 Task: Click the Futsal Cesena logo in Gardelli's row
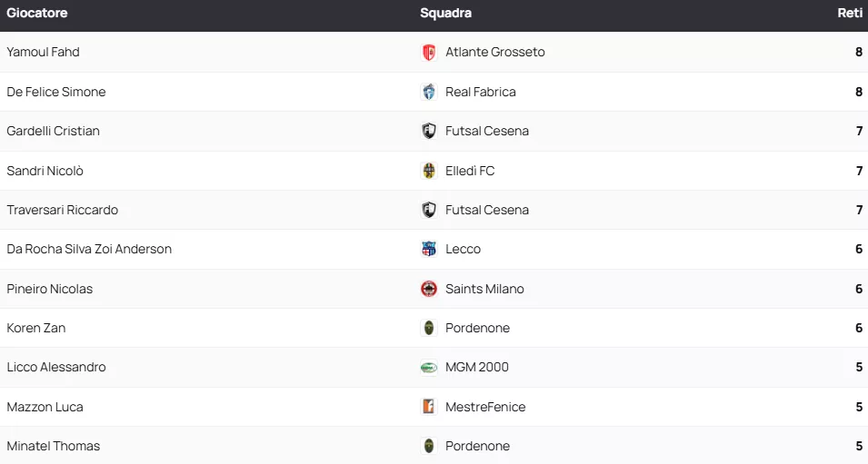pyautogui.click(x=429, y=131)
